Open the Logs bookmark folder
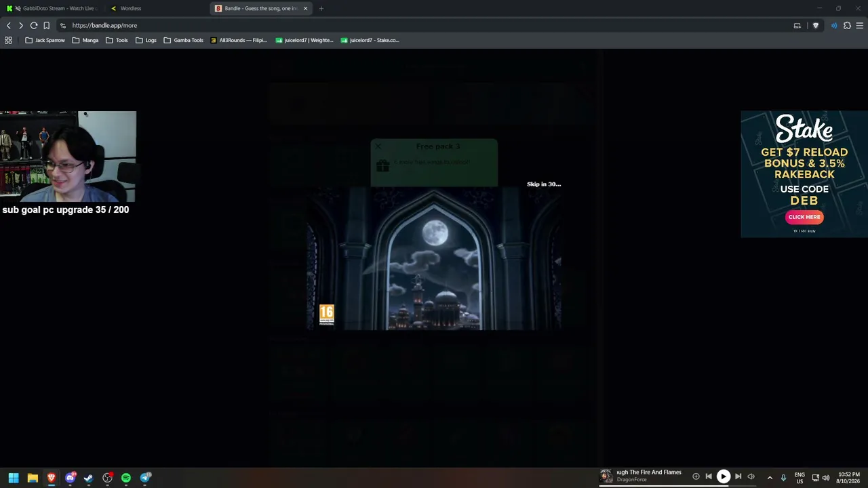Screen dimensions: 868x488 click(146, 41)
